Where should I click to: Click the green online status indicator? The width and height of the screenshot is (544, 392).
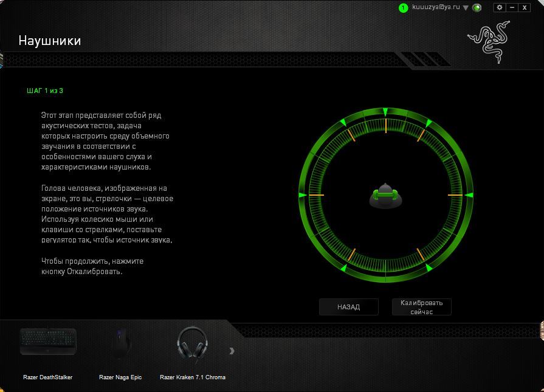[477, 8]
